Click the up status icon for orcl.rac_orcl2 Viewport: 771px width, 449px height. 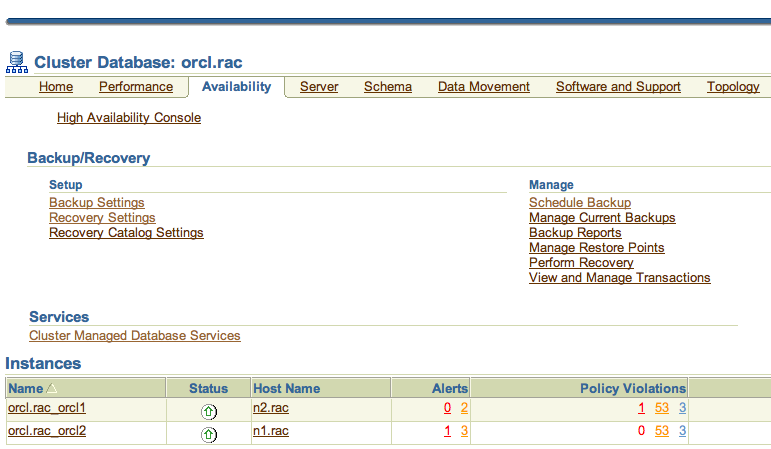208,434
